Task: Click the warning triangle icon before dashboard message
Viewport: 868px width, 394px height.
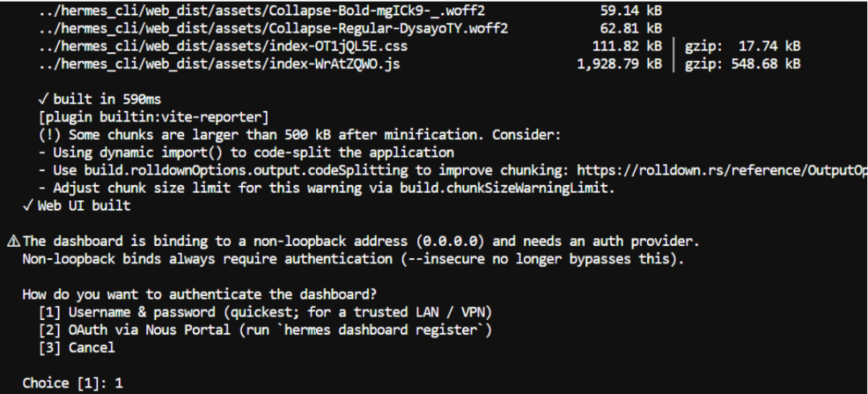Action: (14, 241)
